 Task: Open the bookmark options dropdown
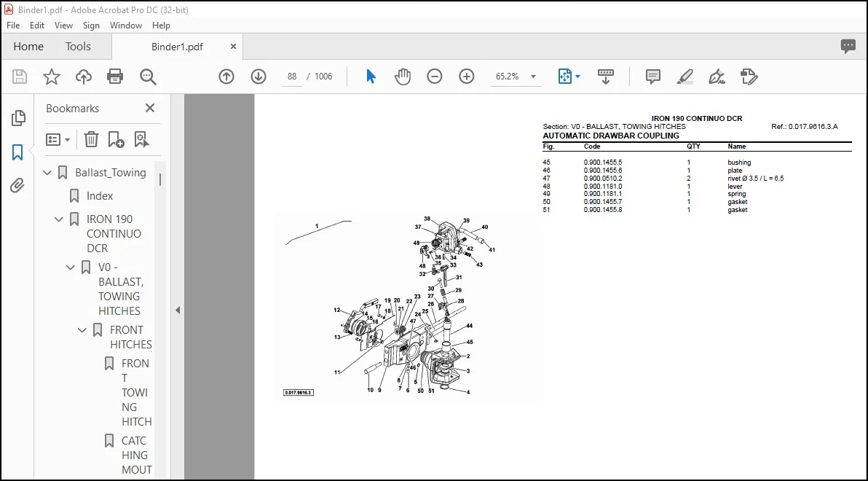coord(58,139)
